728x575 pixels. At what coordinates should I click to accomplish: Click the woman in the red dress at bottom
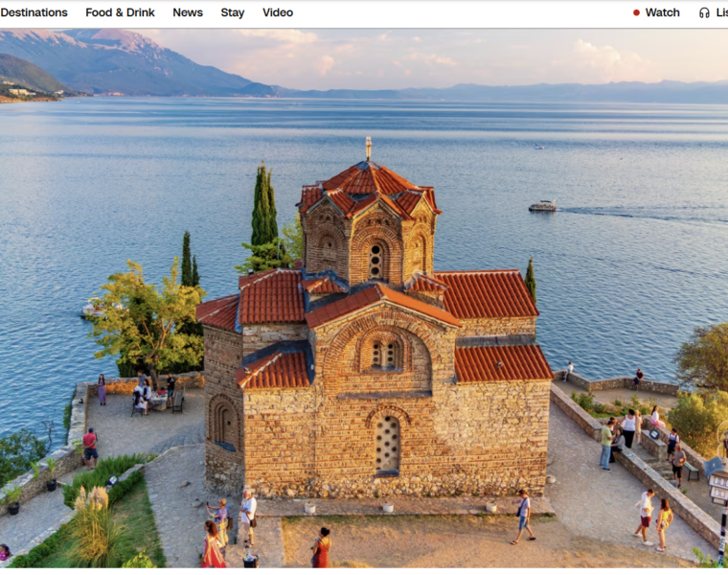click(x=322, y=550)
